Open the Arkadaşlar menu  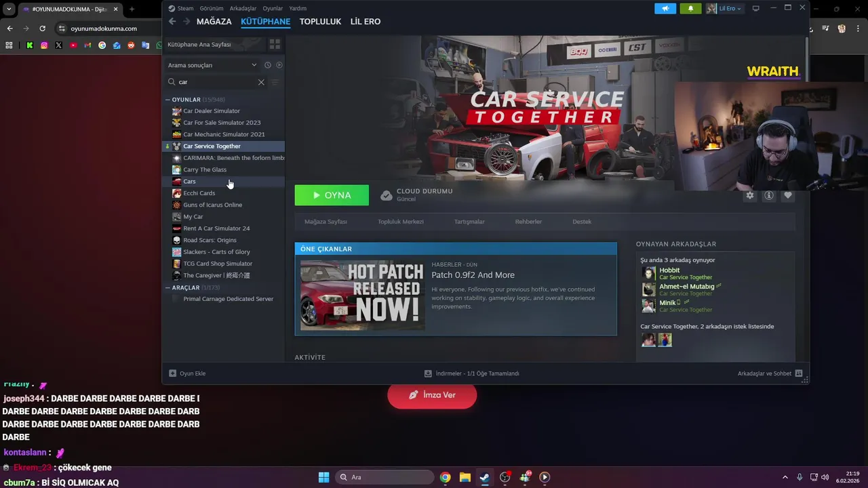(243, 8)
